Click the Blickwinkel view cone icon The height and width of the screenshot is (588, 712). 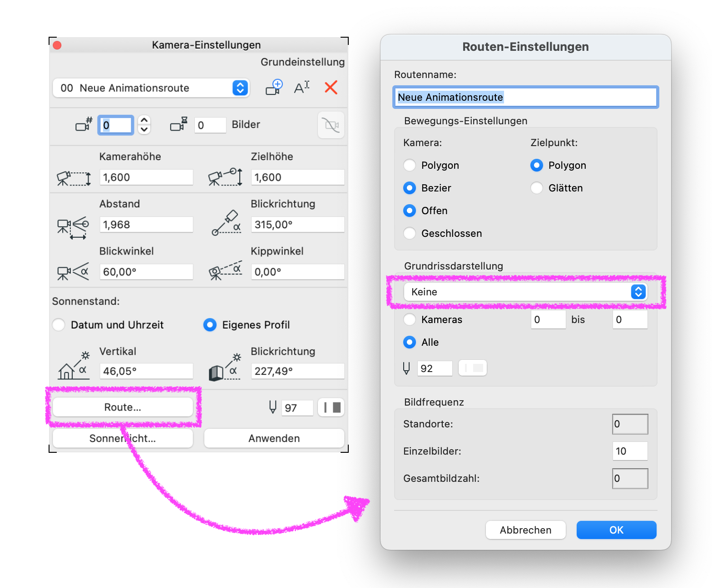coord(73,272)
